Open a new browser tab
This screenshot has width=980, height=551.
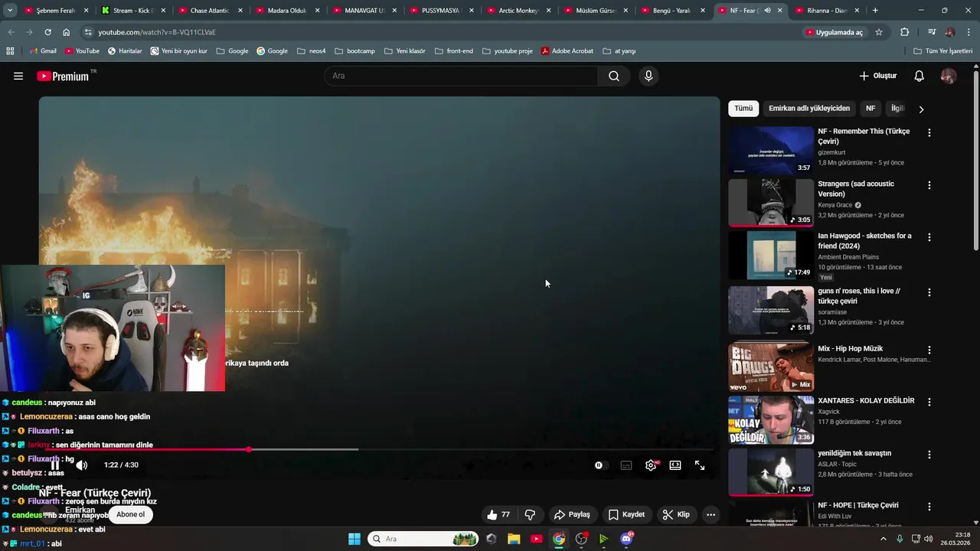click(x=875, y=11)
